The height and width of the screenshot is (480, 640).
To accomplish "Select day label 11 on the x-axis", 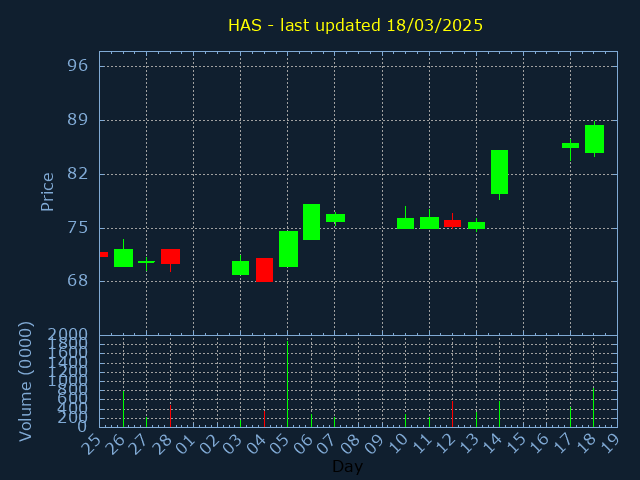I will pos(421,444).
